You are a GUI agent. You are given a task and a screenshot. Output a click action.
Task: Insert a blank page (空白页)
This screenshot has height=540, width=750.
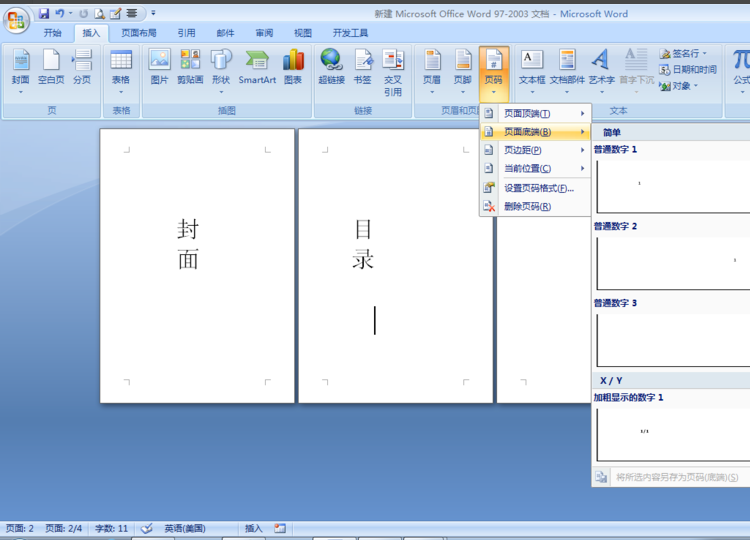(x=51, y=67)
